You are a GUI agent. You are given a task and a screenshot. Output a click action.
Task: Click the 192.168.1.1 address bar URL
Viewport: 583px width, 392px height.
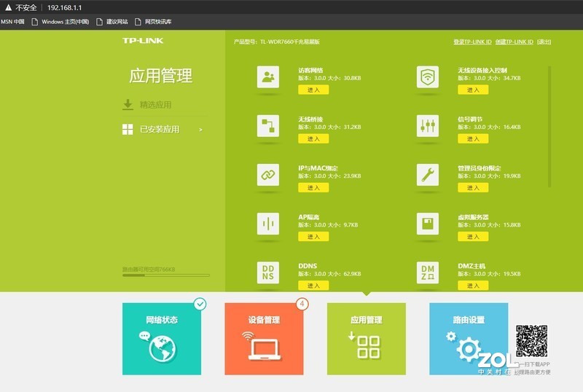[x=64, y=7]
